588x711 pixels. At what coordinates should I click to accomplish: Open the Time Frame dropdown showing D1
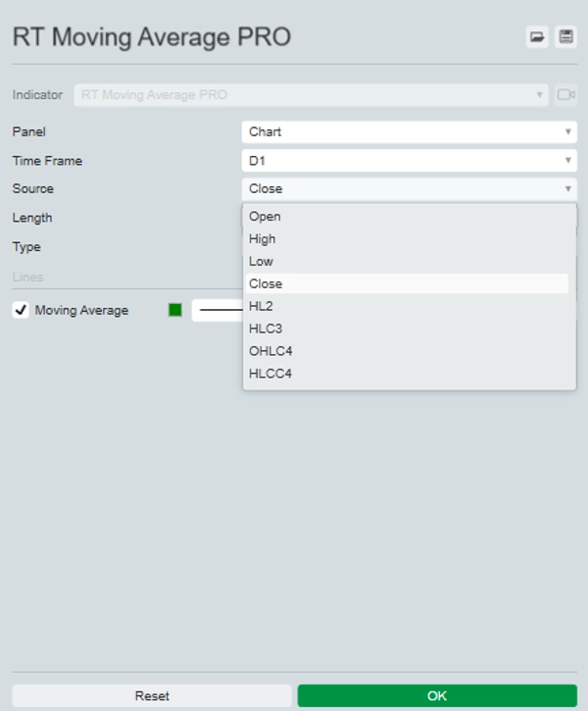409,161
